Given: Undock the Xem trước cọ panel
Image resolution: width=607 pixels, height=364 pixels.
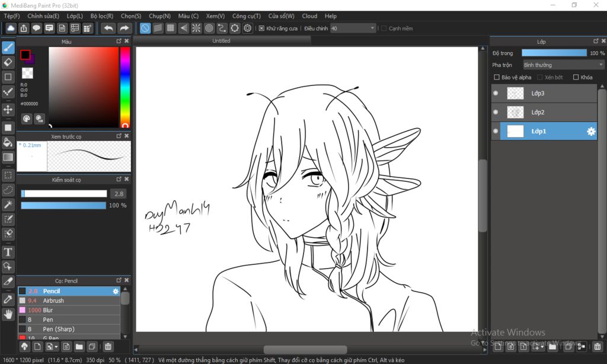Looking at the screenshot, I should (x=119, y=136).
